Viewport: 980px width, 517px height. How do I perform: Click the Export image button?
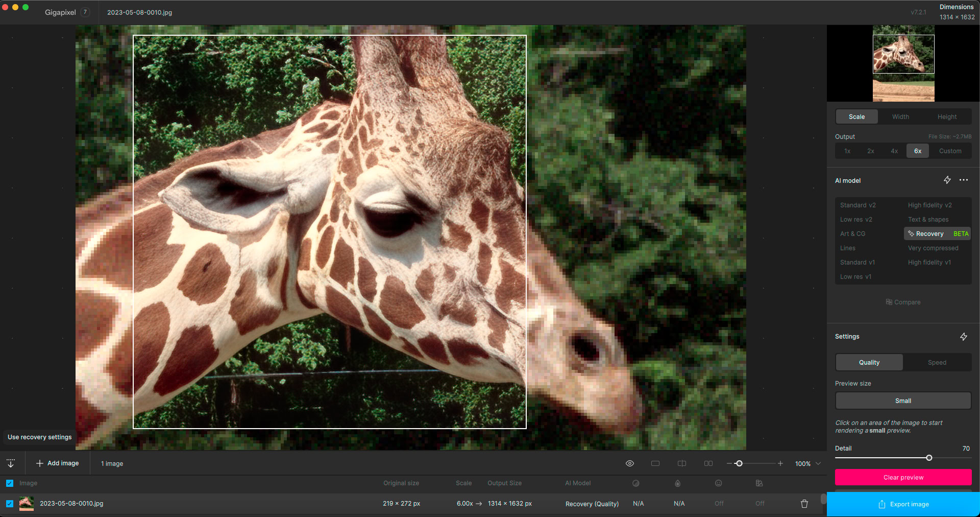(x=903, y=504)
